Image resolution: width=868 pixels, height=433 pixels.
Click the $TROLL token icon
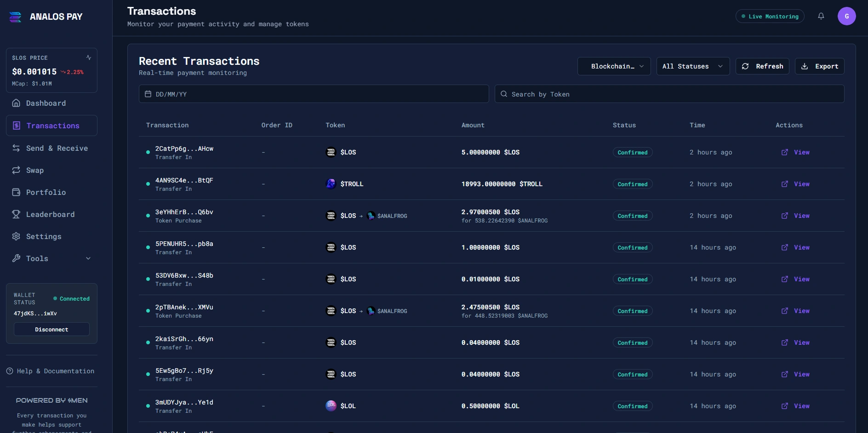331,184
